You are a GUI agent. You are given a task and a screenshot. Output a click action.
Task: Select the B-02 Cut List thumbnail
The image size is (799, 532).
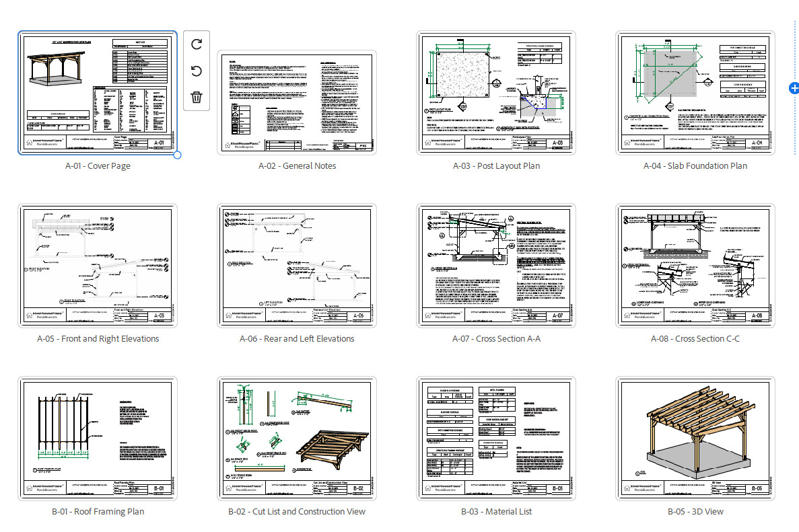(297, 439)
